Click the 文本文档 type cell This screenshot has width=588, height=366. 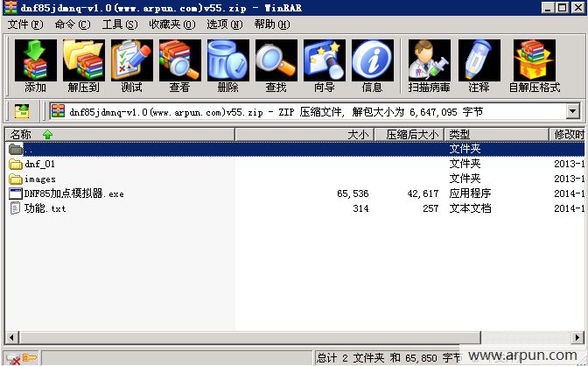470,208
